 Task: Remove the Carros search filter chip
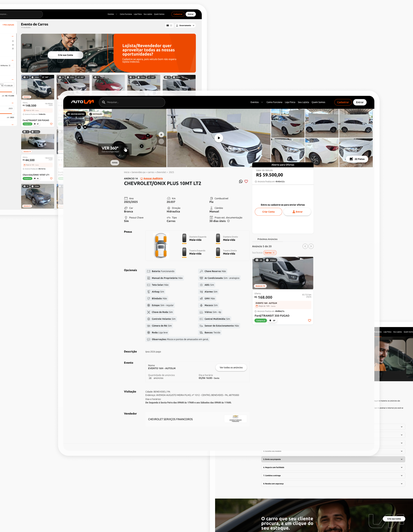click(x=273, y=253)
